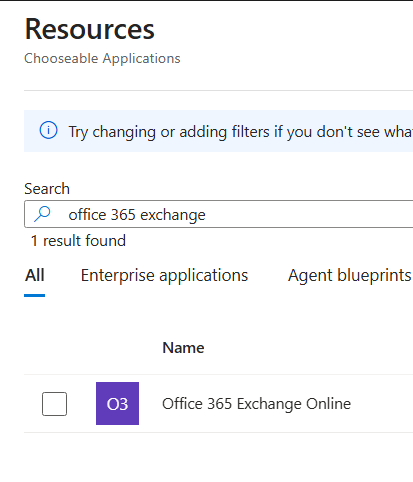Screen dimensions: 413x482
Task: Click the magnifying glass search icon
Action: click(x=42, y=214)
